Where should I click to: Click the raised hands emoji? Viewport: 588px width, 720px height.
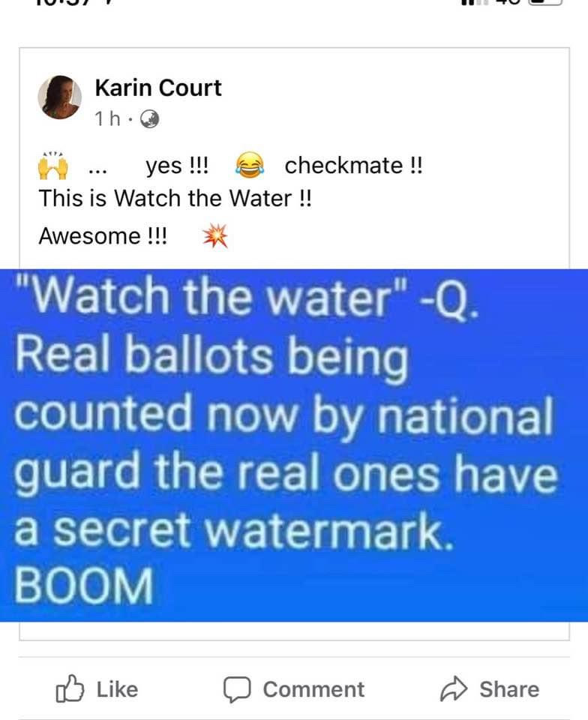(53, 166)
